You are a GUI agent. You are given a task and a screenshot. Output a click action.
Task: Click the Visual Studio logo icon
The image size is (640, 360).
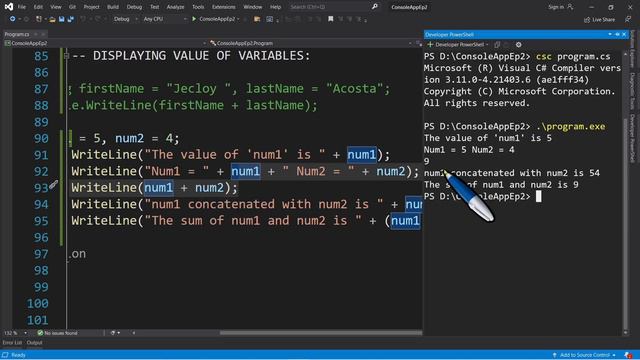pyautogui.click(x=9, y=7)
